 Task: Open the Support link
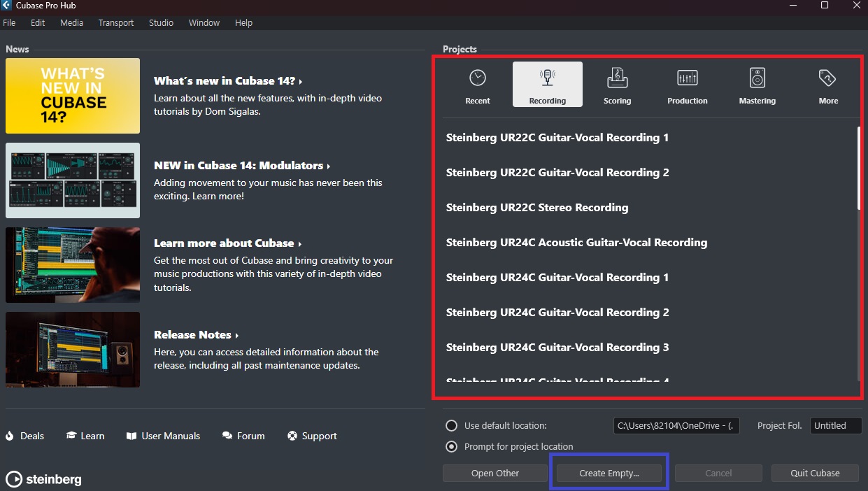pos(319,436)
